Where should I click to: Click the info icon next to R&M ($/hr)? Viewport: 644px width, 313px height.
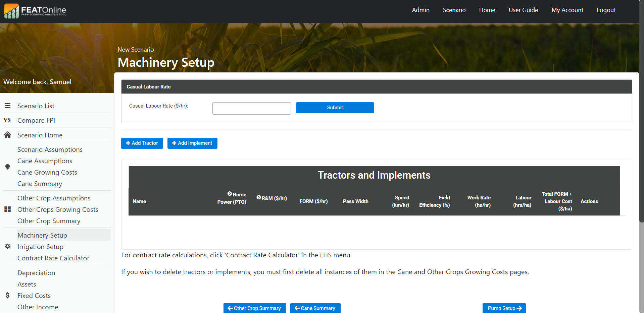pos(259,198)
